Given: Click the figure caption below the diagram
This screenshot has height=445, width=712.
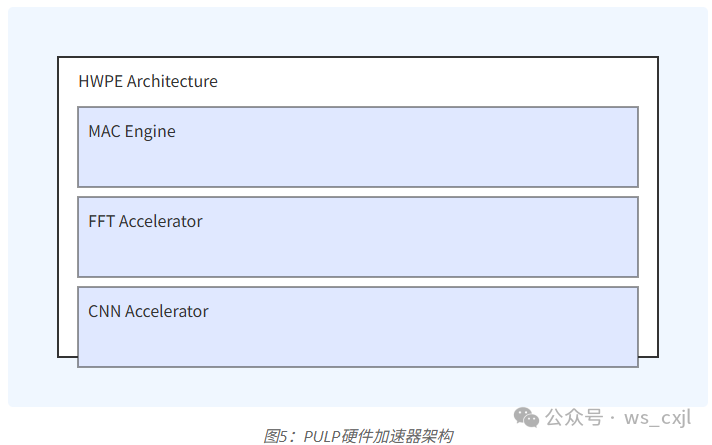Looking at the screenshot, I should click(357, 436).
